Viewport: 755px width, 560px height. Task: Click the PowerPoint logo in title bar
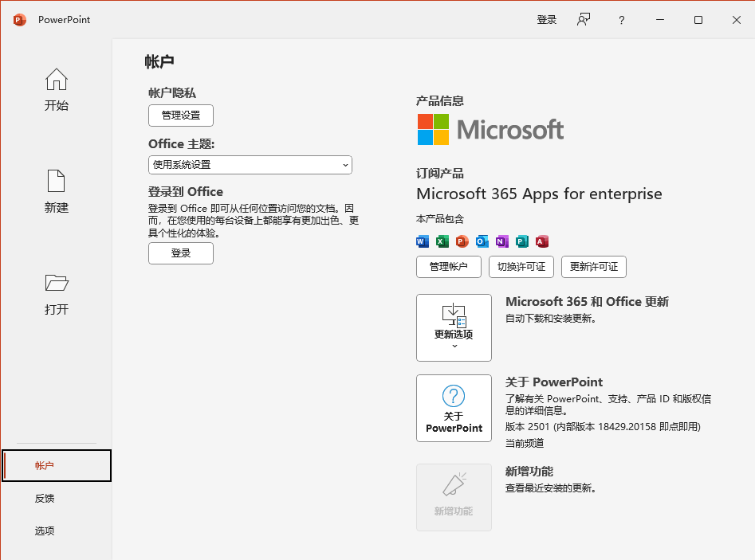(19, 20)
